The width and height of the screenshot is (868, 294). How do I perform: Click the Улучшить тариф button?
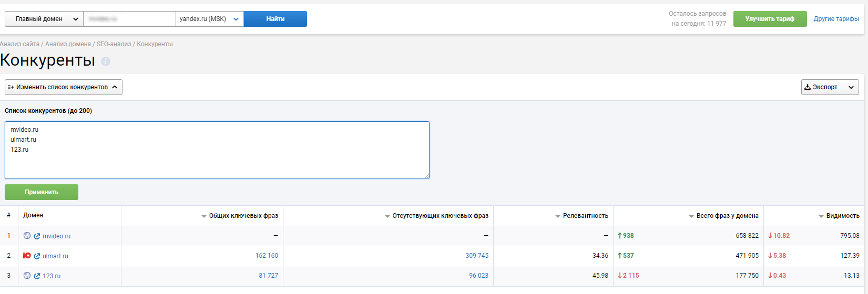(770, 19)
